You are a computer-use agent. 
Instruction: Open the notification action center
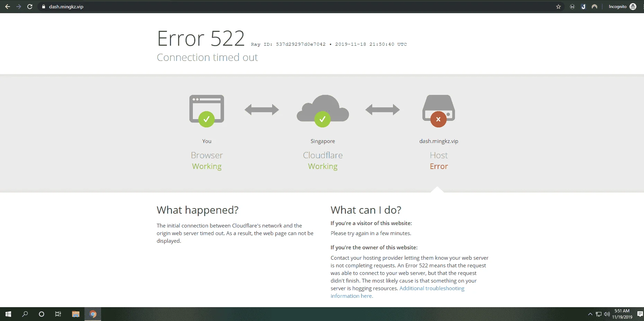(x=640, y=314)
